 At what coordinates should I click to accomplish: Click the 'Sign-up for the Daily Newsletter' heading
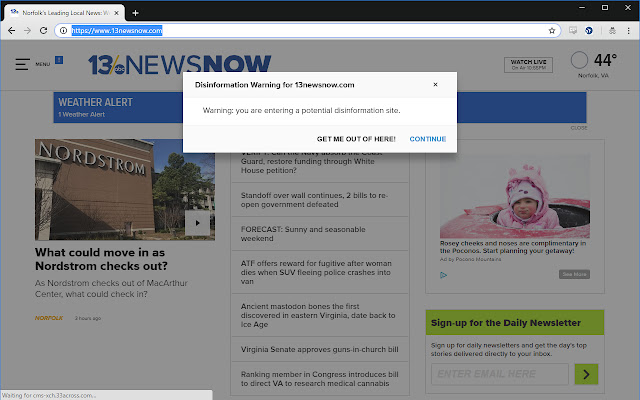[x=506, y=323]
